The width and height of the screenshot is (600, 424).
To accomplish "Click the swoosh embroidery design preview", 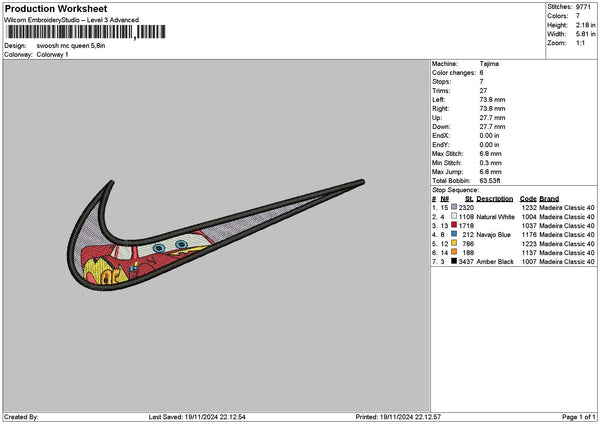I will coord(216,235).
